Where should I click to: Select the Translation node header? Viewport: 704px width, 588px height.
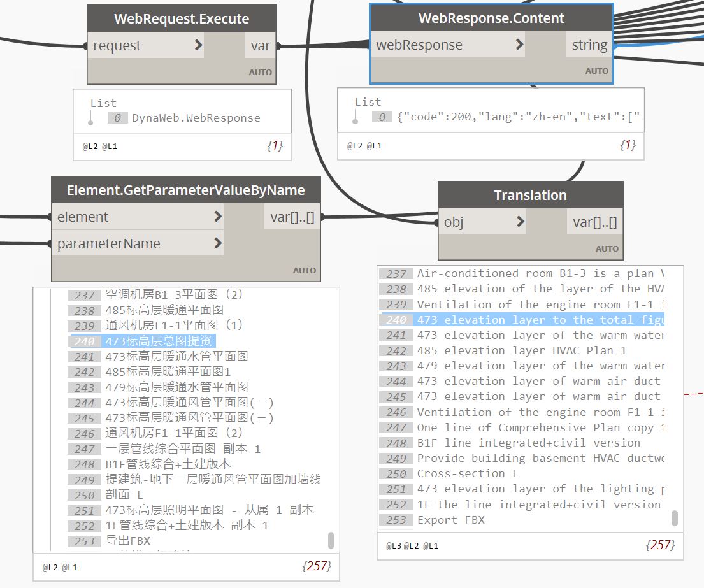pyautogui.click(x=530, y=195)
